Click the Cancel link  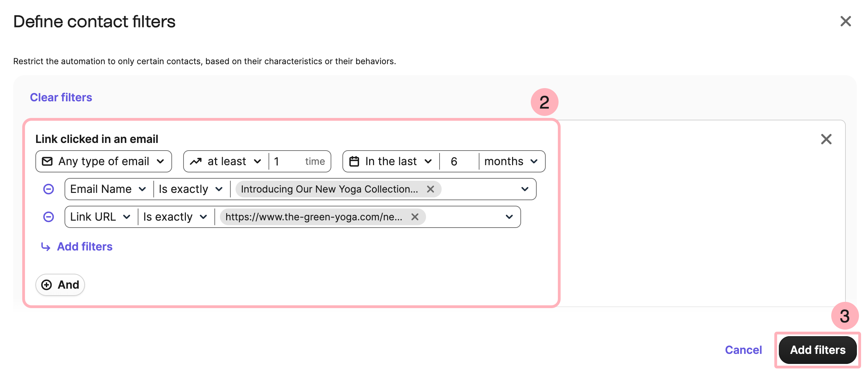coord(743,350)
